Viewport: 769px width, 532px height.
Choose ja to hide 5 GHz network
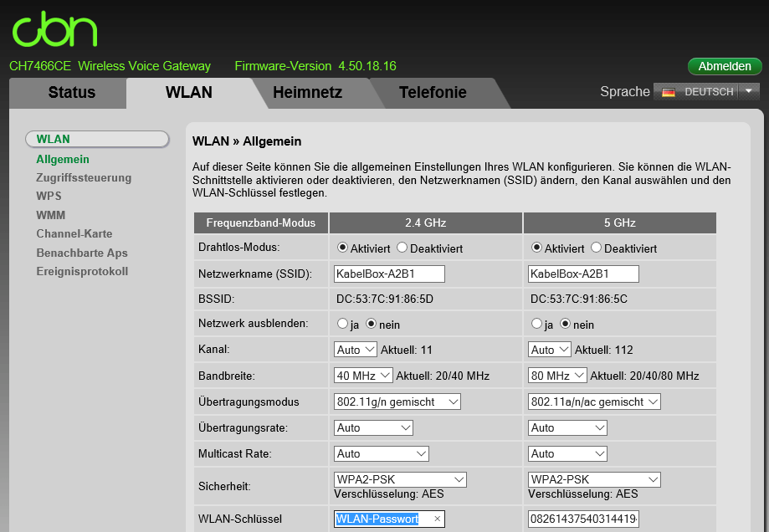click(x=536, y=324)
